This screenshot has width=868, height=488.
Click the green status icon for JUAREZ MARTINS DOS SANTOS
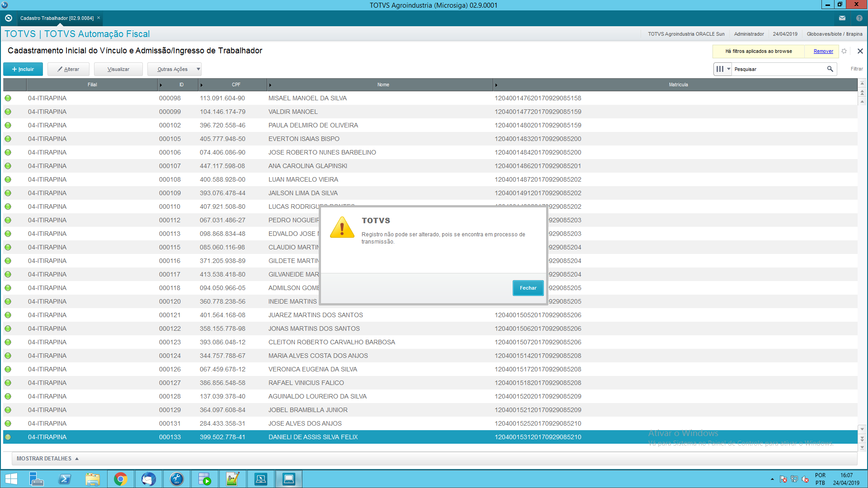click(x=8, y=315)
